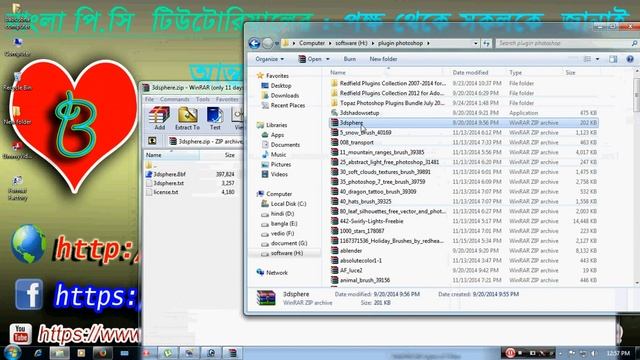Open the WinRAR Favorites menu
This screenshot has height=360, width=640.
point(227,100)
